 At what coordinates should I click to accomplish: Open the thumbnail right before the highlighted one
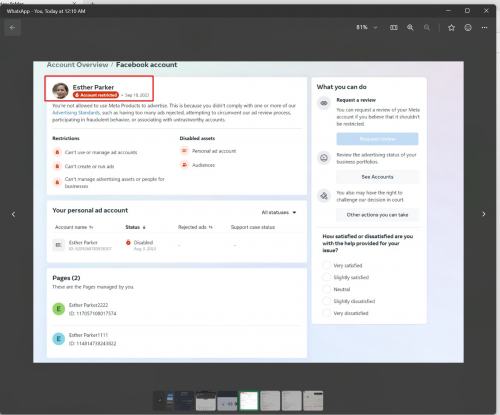[x=227, y=401]
